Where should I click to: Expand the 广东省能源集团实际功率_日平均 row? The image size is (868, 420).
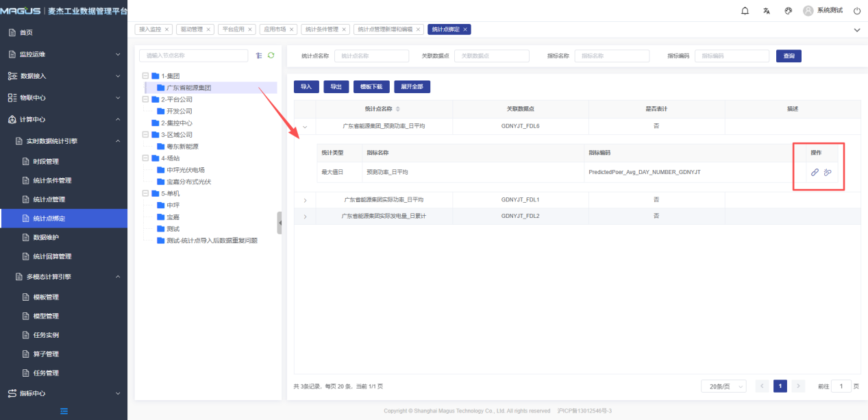coord(305,199)
